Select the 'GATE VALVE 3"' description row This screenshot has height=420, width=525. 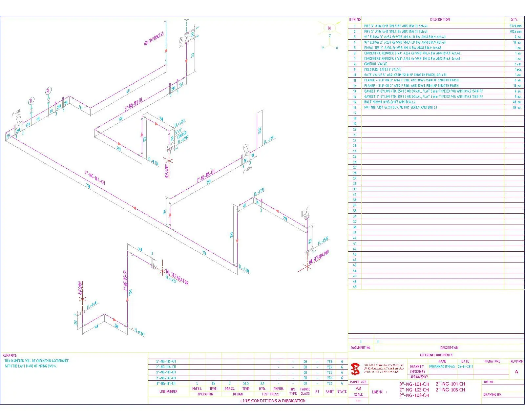(x=432, y=75)
